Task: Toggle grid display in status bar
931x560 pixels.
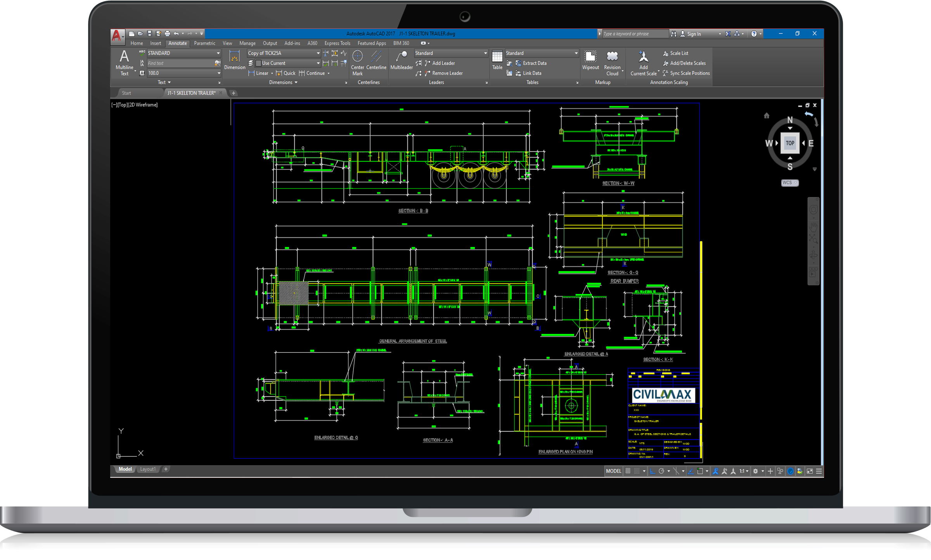Action: click(x=628, y=471)
